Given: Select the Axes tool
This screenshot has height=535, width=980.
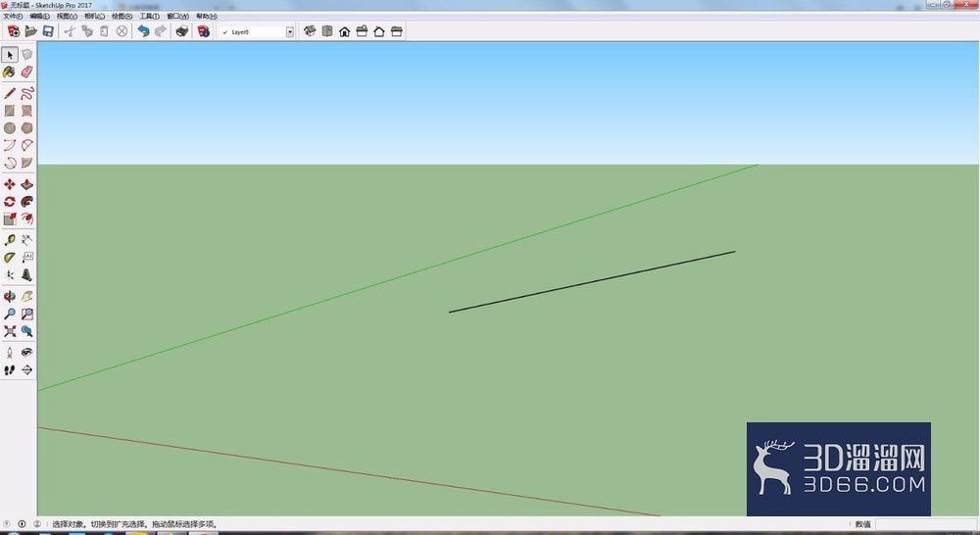Looking at the screenshot, I should 10,275.
